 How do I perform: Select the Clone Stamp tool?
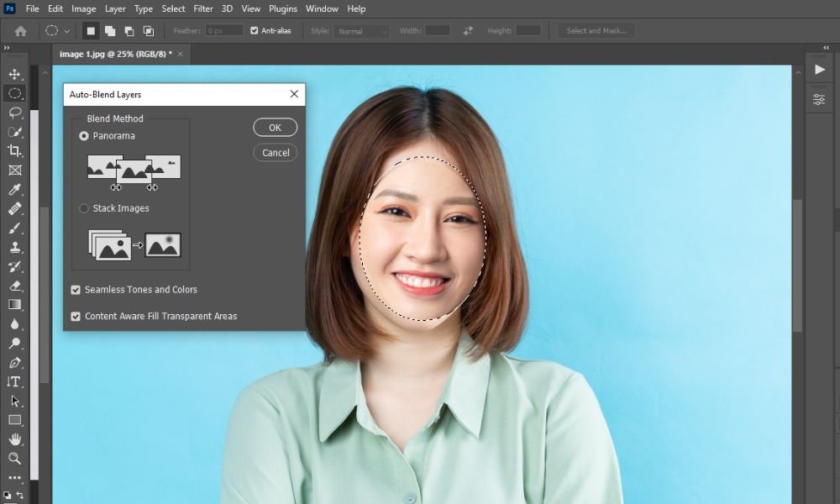[x=14, y=248]
